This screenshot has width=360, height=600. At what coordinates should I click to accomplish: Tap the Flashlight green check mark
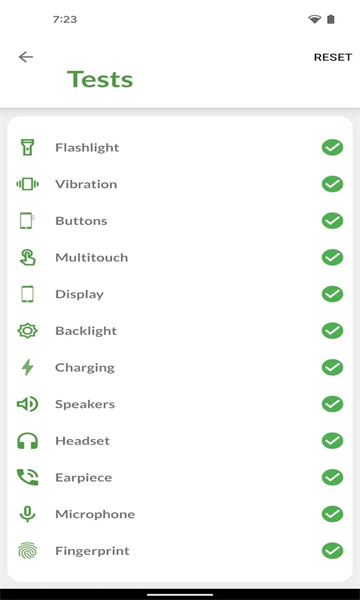pyautogui.click(x=332, y=147)
